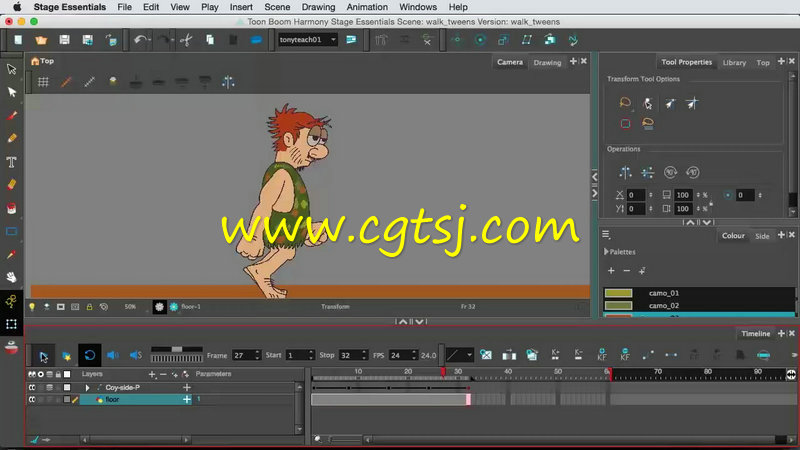This screenshot has height=450, width=800.
Task: Click the Stop frame stepper
Action: [x=364, y=355]
